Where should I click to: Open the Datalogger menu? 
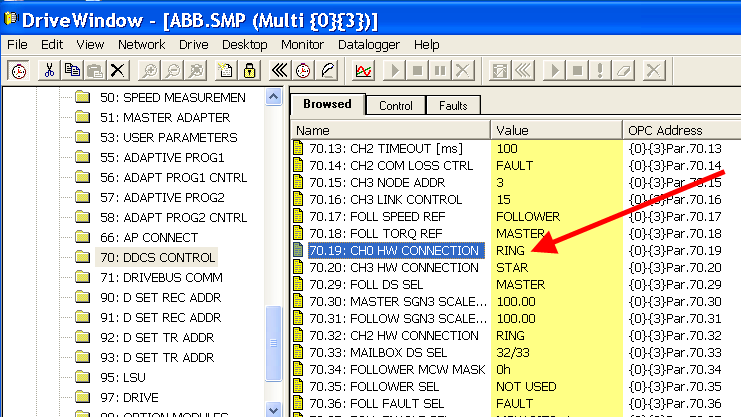tap(369, 45)
